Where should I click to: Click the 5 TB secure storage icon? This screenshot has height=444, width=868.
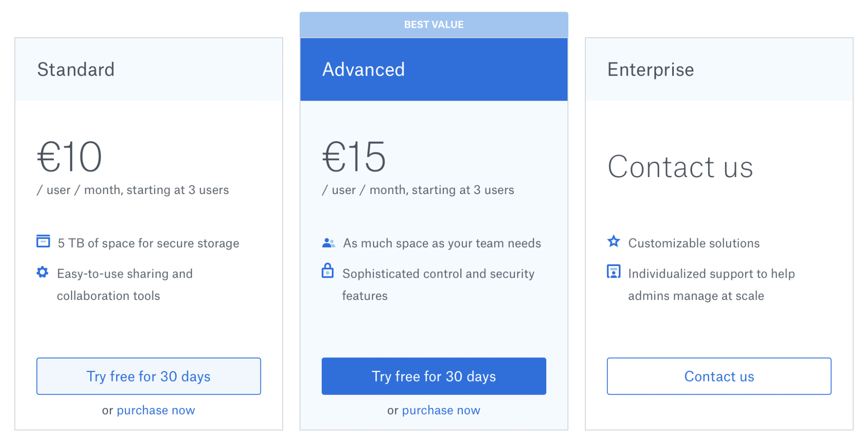click(43, 241)
